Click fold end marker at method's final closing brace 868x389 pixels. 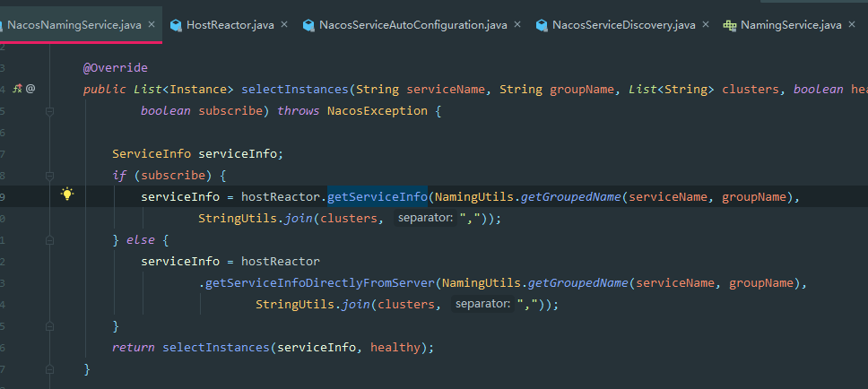(50, 369)
